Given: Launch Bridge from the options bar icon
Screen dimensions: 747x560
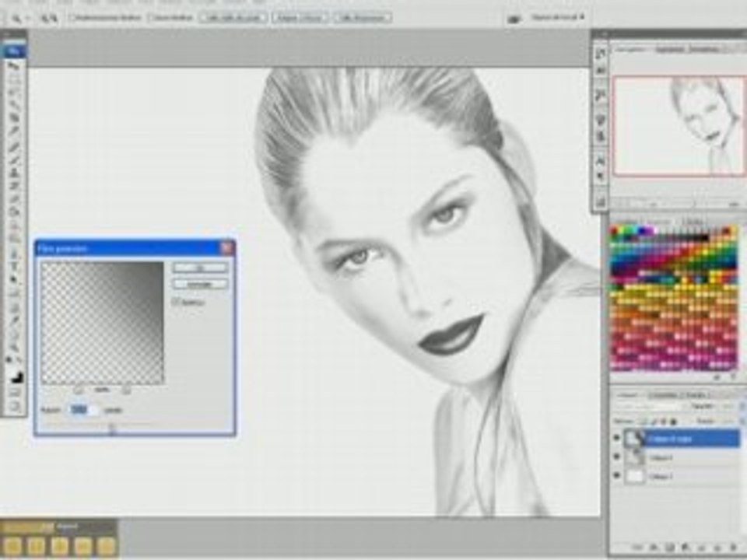Looking at the screenshot, I should click(513, 19).
